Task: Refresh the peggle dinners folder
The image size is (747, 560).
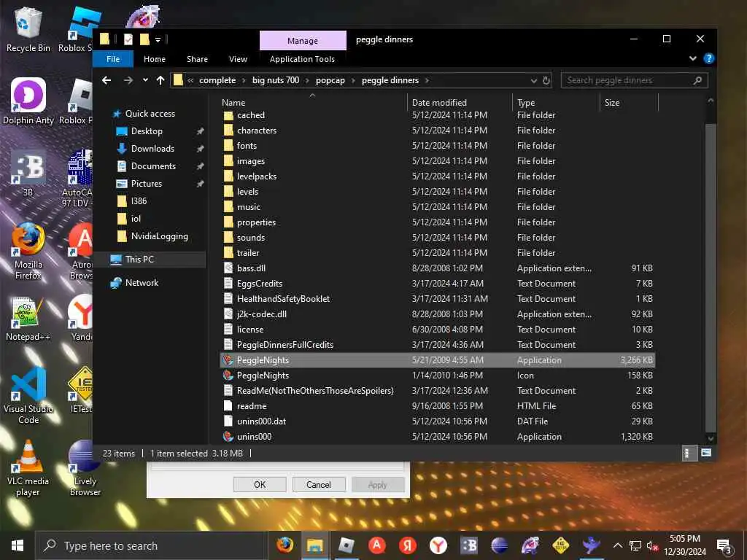Action: click(x=546, y=80)
